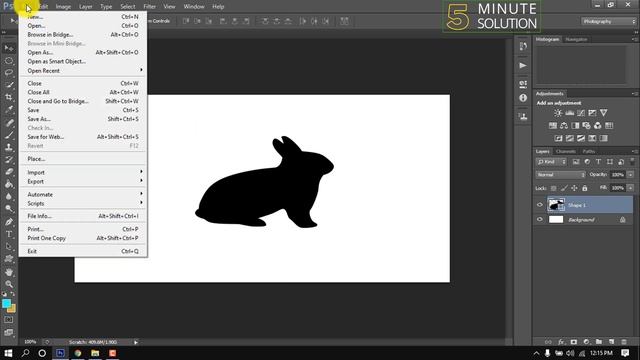The width and height of the screenshot is (640, 360).
Task: Add a Color Balance adjustment
Action: click(x=564, y=126)
